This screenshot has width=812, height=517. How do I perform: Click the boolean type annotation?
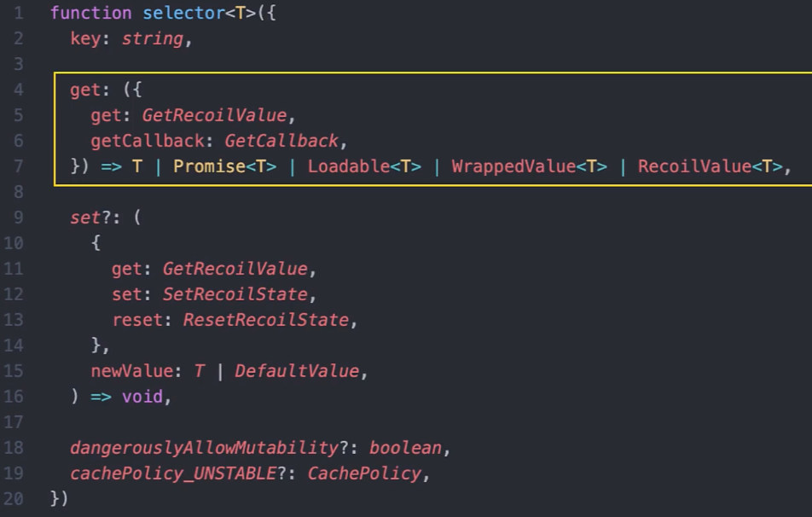pyautogui.click(x=405, y=448)
